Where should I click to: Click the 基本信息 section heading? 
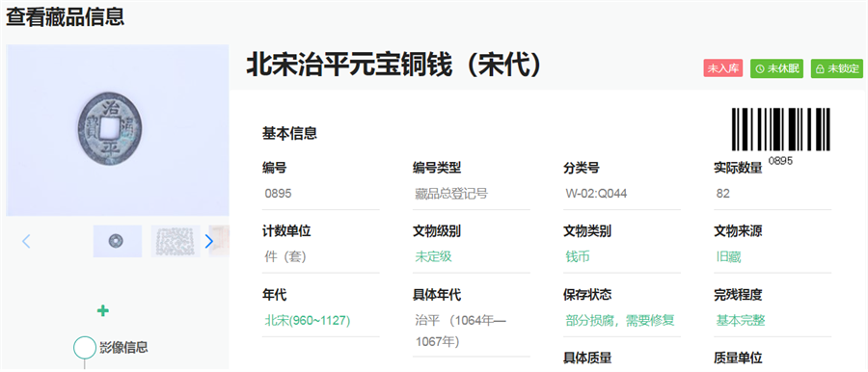[289, 134]
